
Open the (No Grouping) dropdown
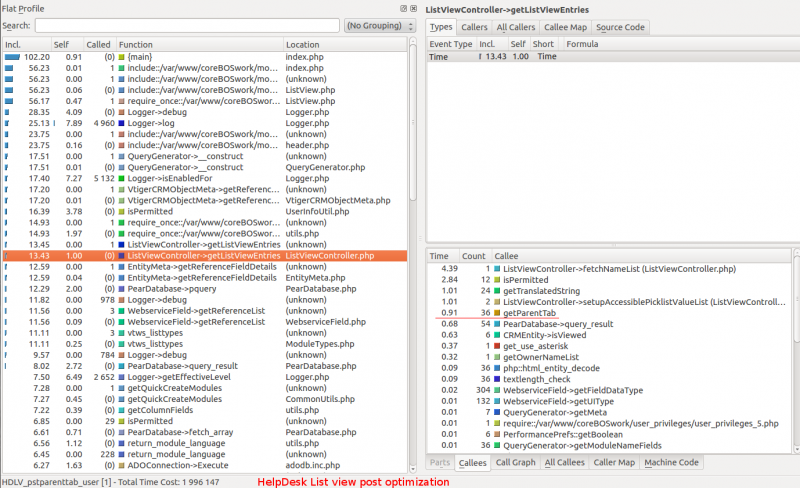379,25
